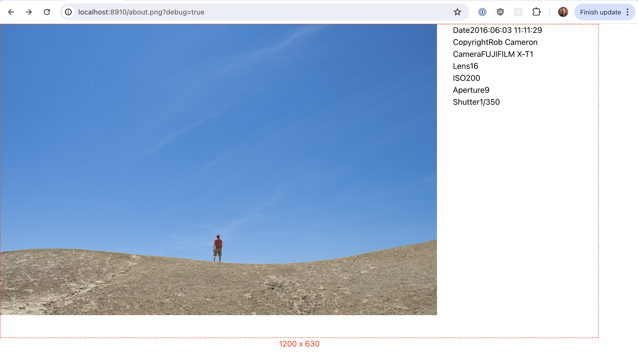Viewport: 638px width, 364px height.
Task: Click the browser extensions puzzle icon
Action: 536,12
